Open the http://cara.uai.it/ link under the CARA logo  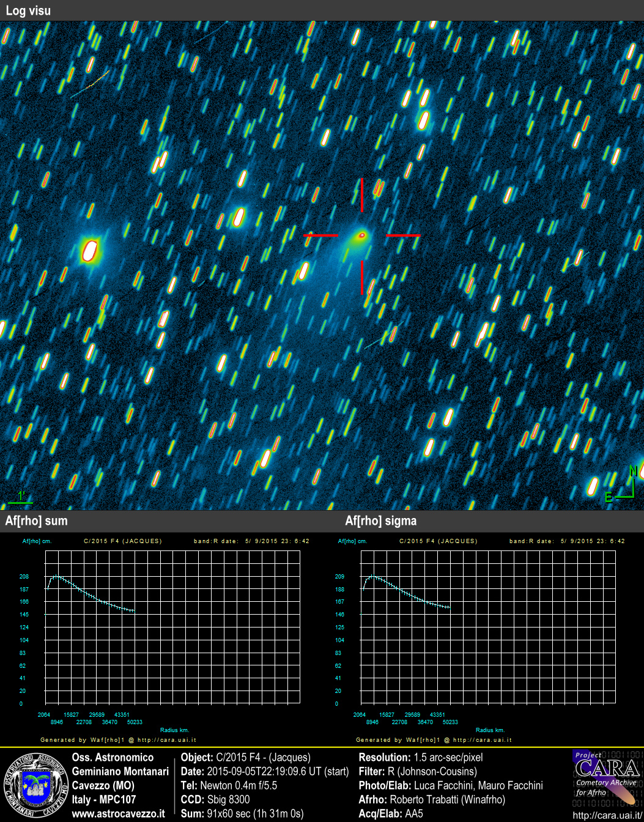[x=607, y=815]
